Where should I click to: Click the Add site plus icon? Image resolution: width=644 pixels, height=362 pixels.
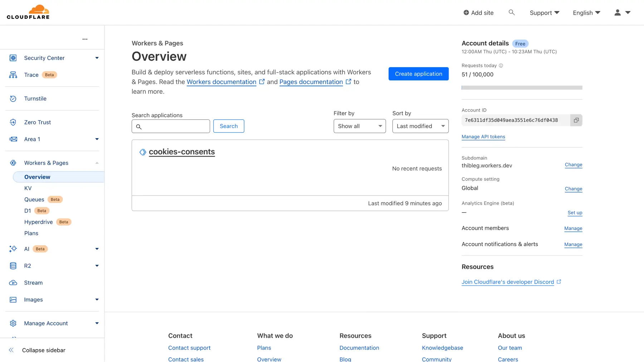pyautogui.click(x=466, y=13)
